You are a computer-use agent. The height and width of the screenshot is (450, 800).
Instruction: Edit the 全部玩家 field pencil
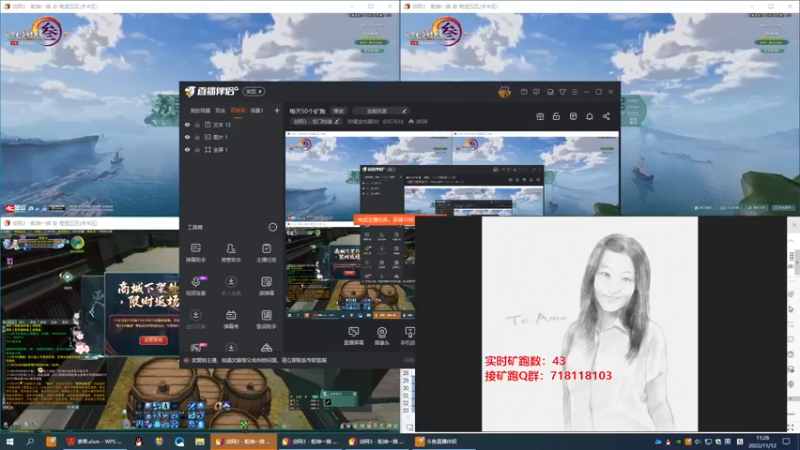click(x=404, y=111)
